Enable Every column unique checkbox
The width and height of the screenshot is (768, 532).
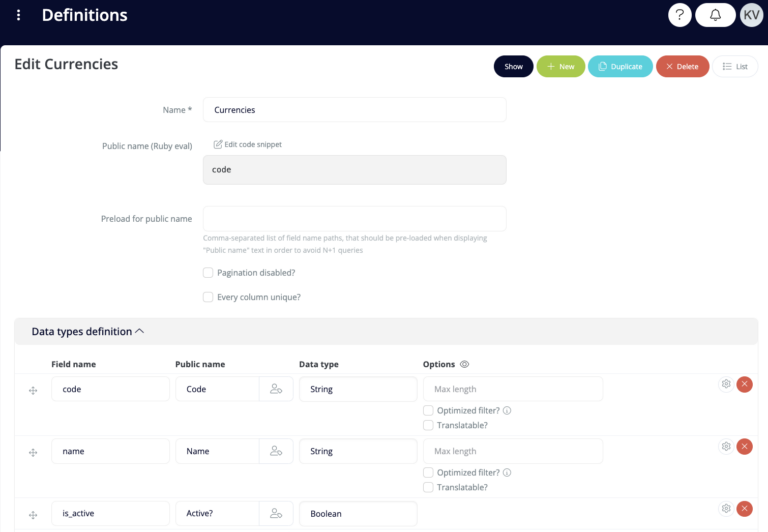208,297
